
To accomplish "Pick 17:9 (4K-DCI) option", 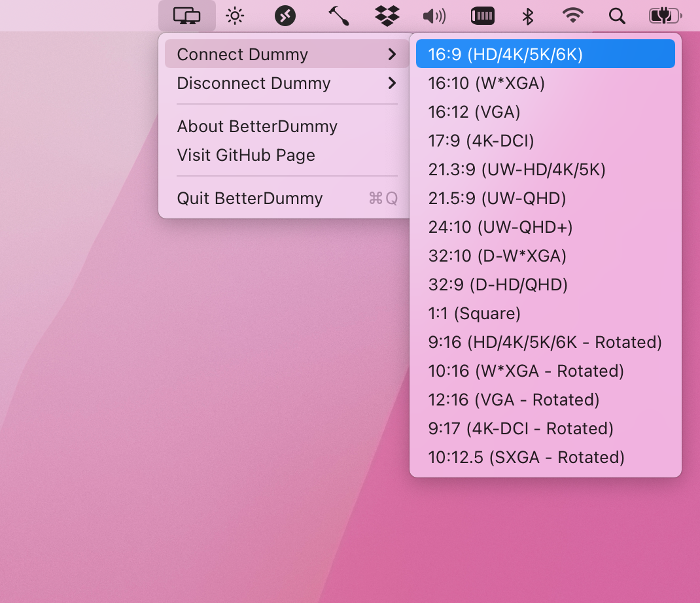I will point(545,141).
